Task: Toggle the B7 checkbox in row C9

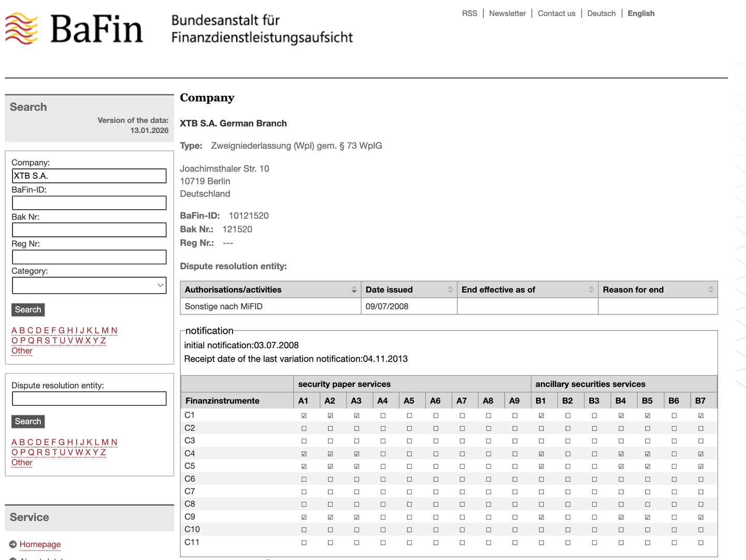Action: click(x=700, y=516)
